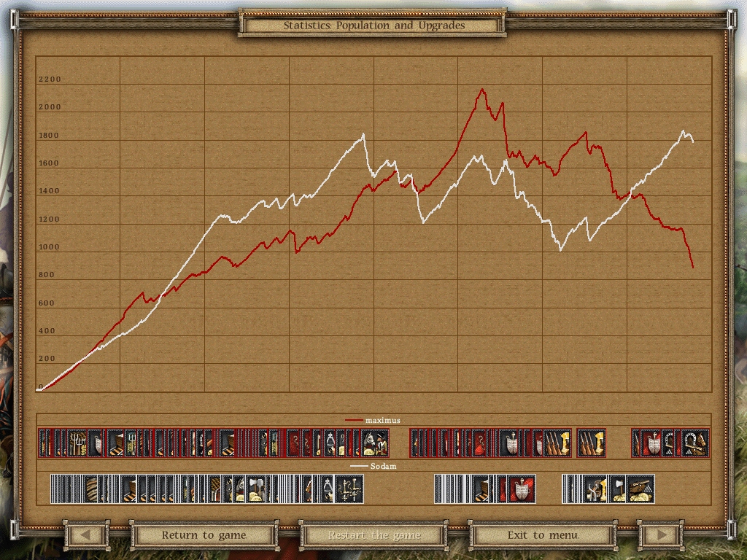Click the 200 y-axis label
Screen dimensions: 747x560
tap(46, 359)
